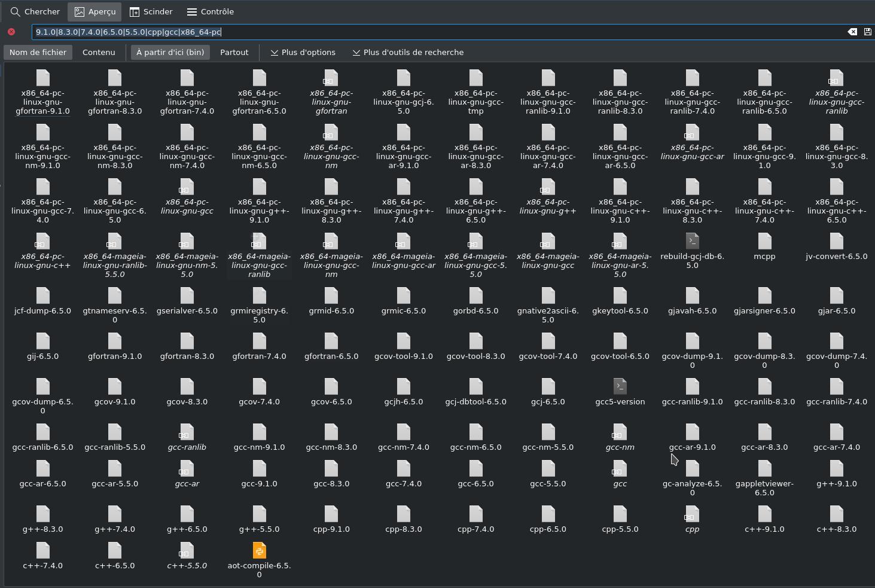
Task: Select the mcpp file icon
Action: coord(764,241)
